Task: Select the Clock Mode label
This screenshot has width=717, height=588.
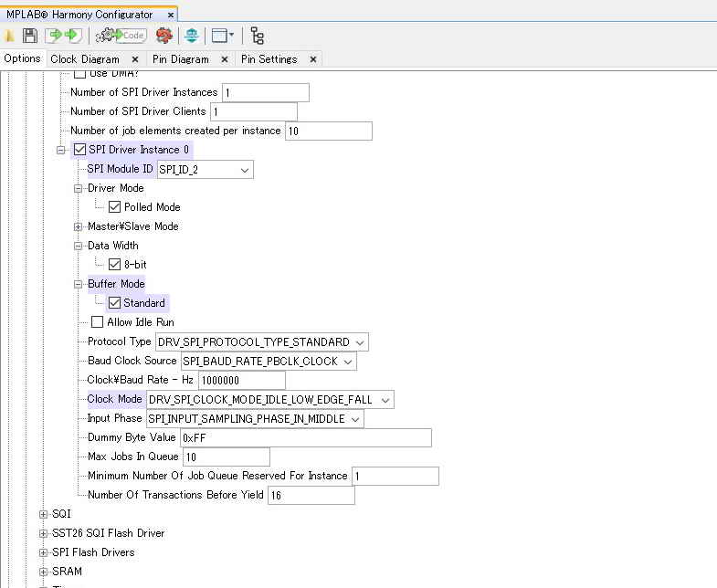Action: coord(115,400)
